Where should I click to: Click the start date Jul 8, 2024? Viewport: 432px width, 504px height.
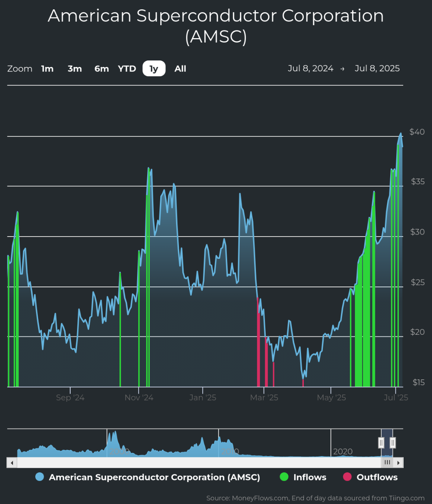pyautogui.click(x=310, y=68)
